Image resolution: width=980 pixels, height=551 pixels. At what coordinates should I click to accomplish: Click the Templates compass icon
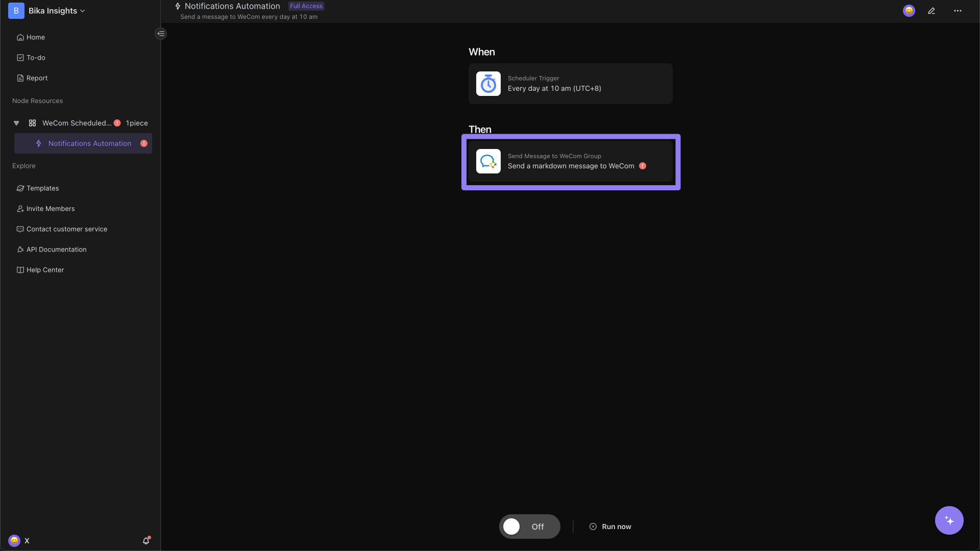click(x=19, y=188)
